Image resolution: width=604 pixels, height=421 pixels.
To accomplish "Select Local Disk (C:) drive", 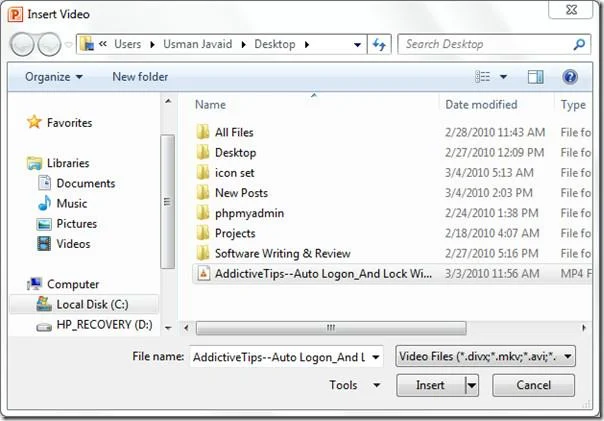I will [x=92, y=304].
